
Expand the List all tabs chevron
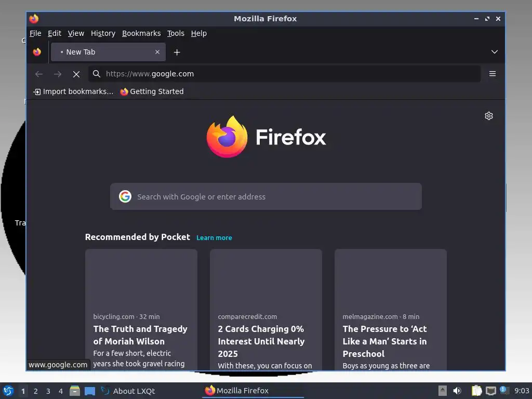point(495,52)
